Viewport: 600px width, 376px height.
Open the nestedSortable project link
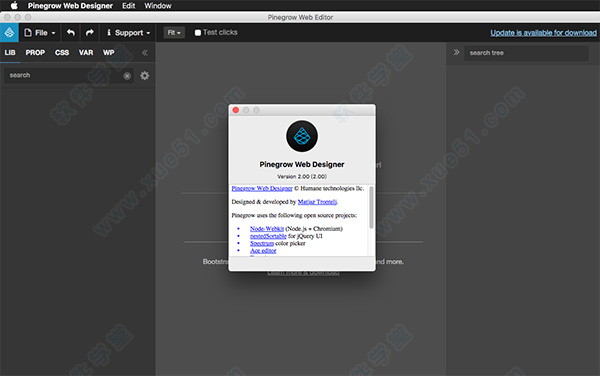[268, 236]
